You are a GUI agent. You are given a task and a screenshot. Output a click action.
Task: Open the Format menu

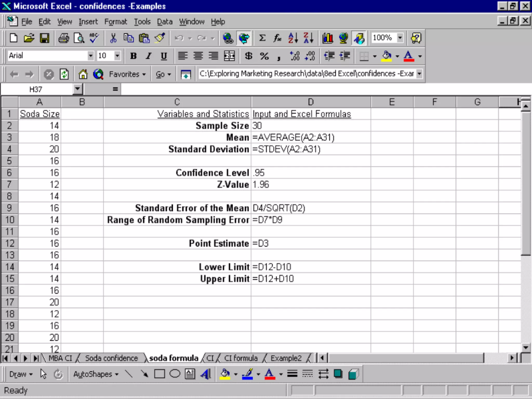116,22
